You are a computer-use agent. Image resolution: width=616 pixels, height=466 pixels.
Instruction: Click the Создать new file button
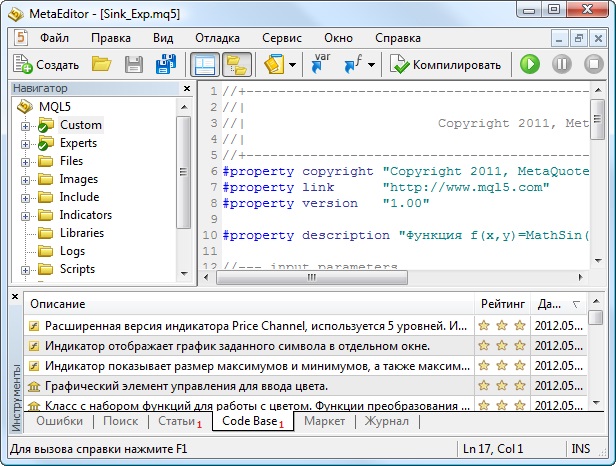tap(46, 64)
